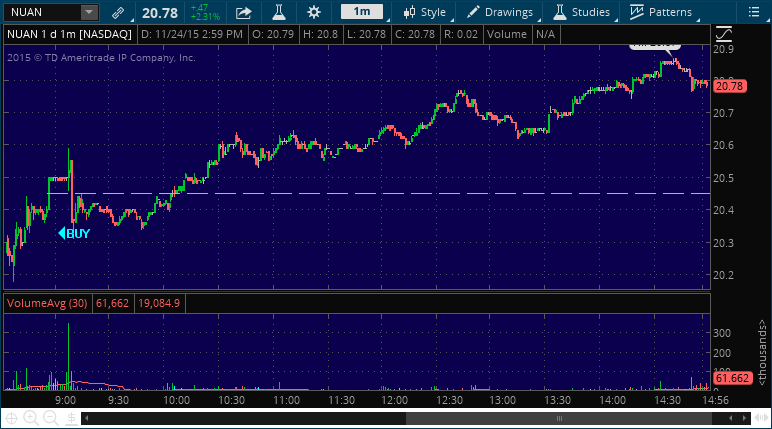Open the Style menu

point(424,12)
